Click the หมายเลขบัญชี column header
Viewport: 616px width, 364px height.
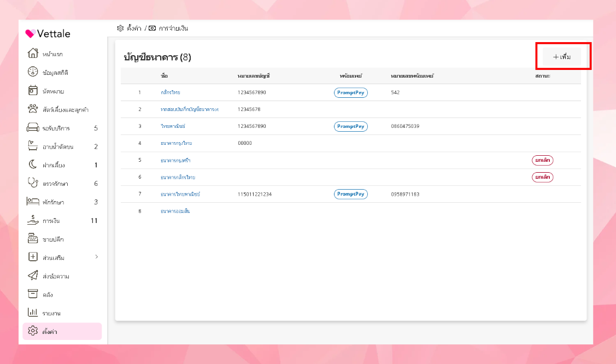point(254,76)
